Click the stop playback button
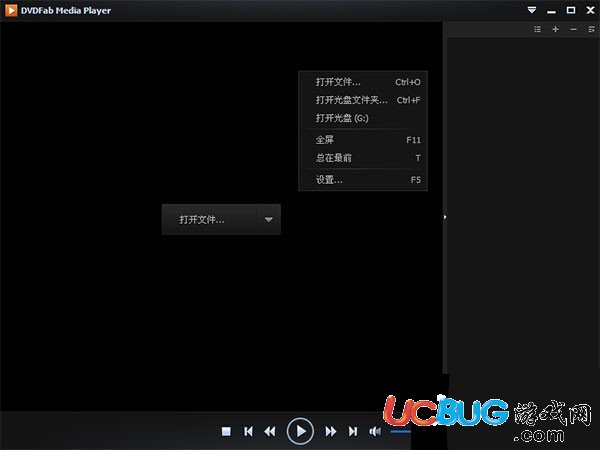 [x=226, y=432]
